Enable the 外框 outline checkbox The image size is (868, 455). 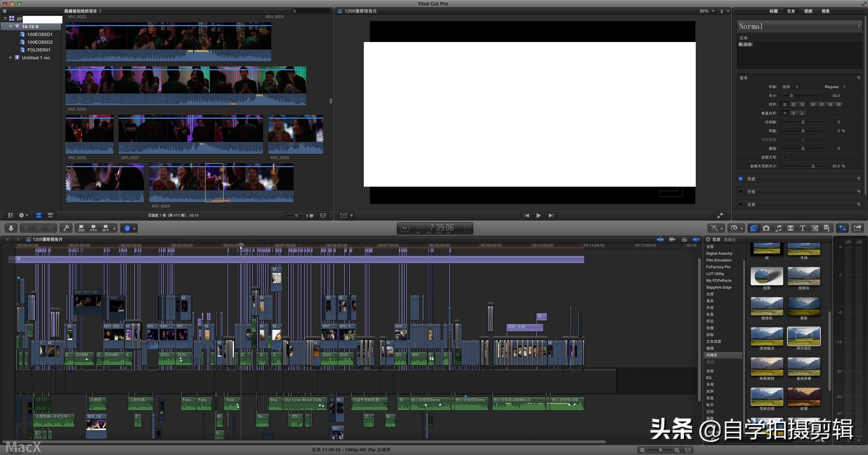tap(741, 192)
